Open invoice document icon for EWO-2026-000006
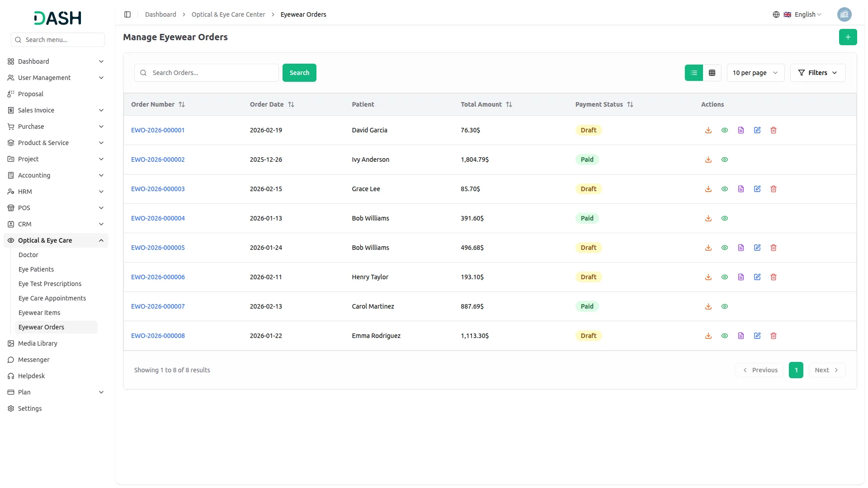This screenshot has height=488, width=868. point(741,277)
